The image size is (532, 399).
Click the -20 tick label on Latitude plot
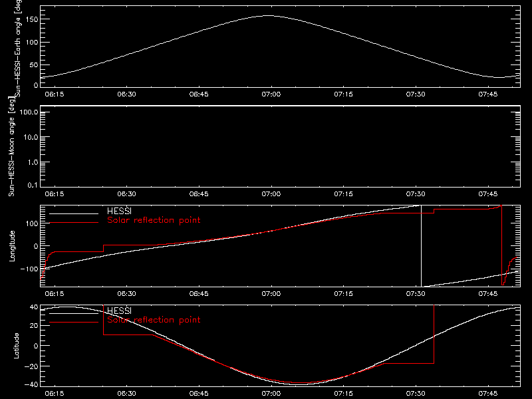(x=31, y=366)
